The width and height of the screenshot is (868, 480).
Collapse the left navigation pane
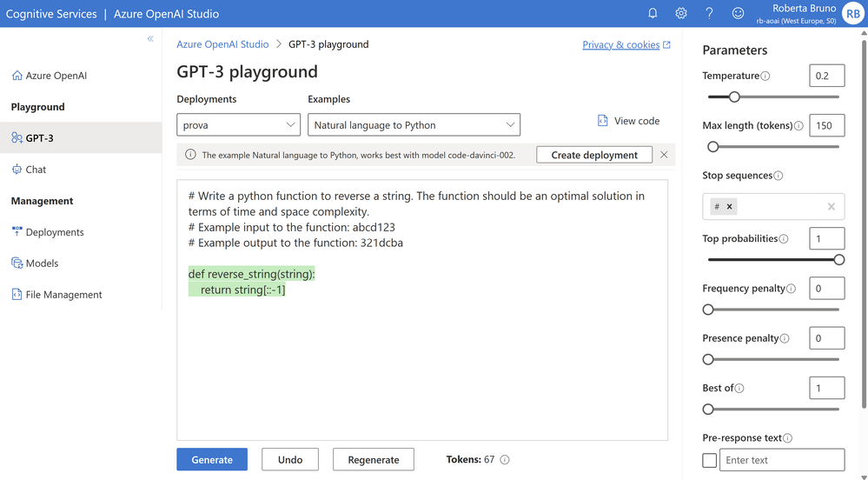(x=150, y=38)
